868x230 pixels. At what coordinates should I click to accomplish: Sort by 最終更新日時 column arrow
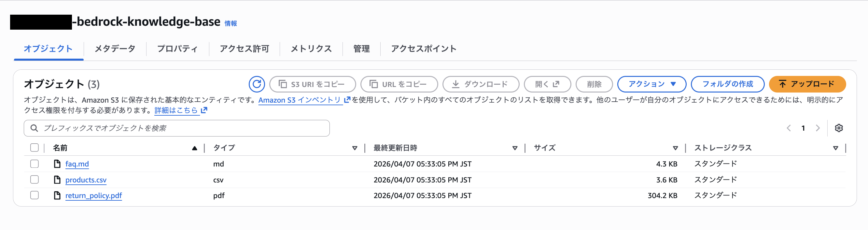[x=515, y=148]
